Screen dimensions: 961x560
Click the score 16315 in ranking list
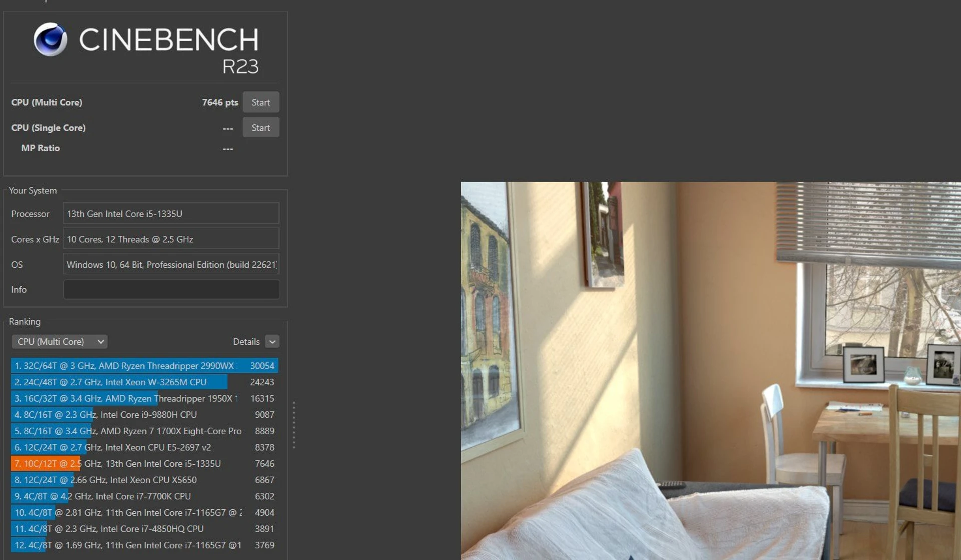click(x=262, y=399)
